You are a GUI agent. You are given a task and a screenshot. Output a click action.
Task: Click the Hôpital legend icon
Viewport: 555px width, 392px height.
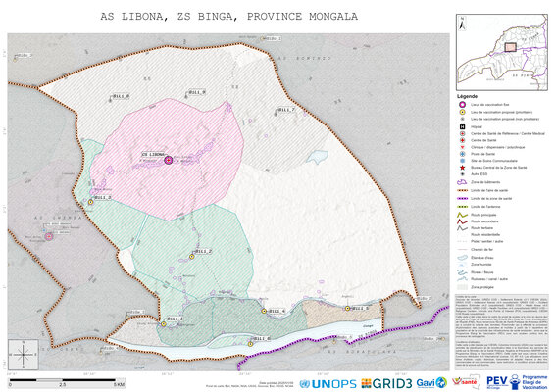[462, 126]
